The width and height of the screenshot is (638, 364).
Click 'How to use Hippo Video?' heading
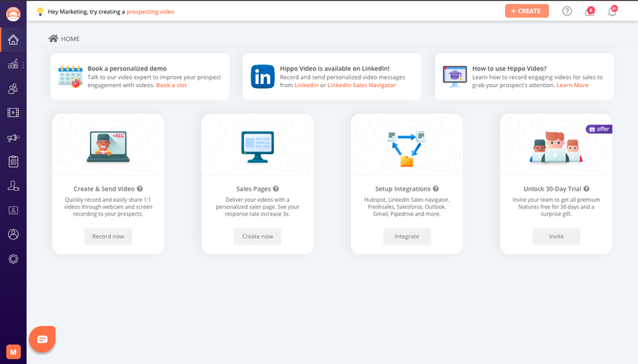coord(509,68)
